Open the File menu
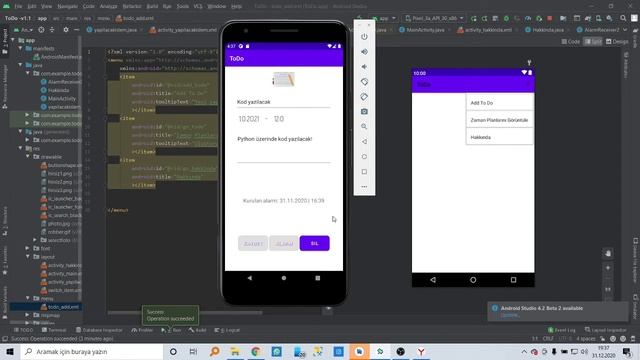 [x=18, y=6]
